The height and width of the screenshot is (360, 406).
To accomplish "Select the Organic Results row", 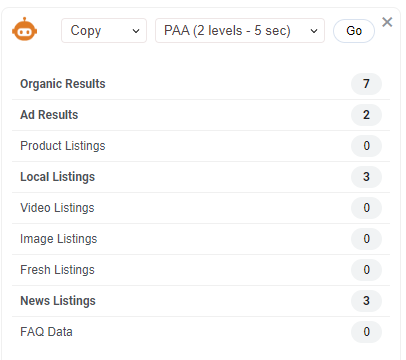I will (201, 84).
